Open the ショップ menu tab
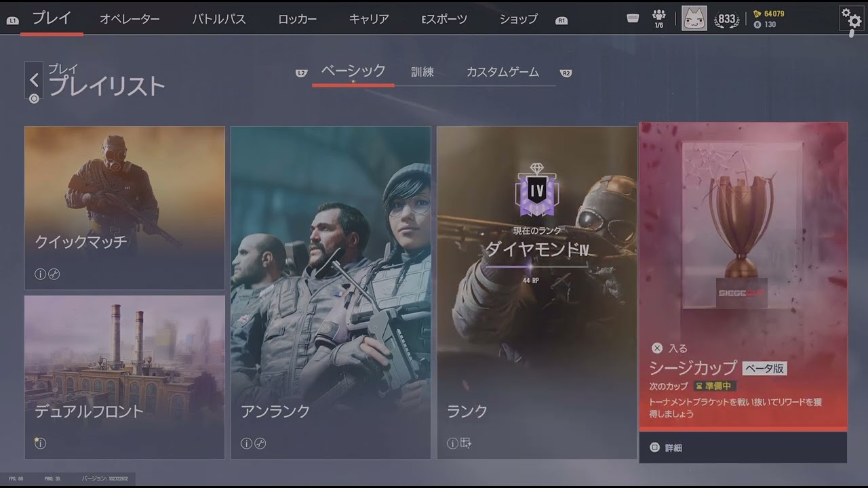 518,19
